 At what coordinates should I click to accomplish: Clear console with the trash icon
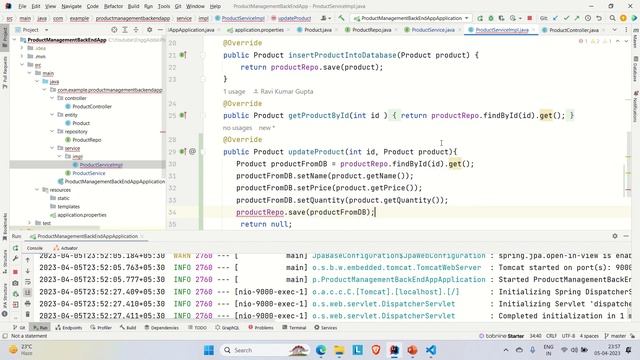coord(27,314)
